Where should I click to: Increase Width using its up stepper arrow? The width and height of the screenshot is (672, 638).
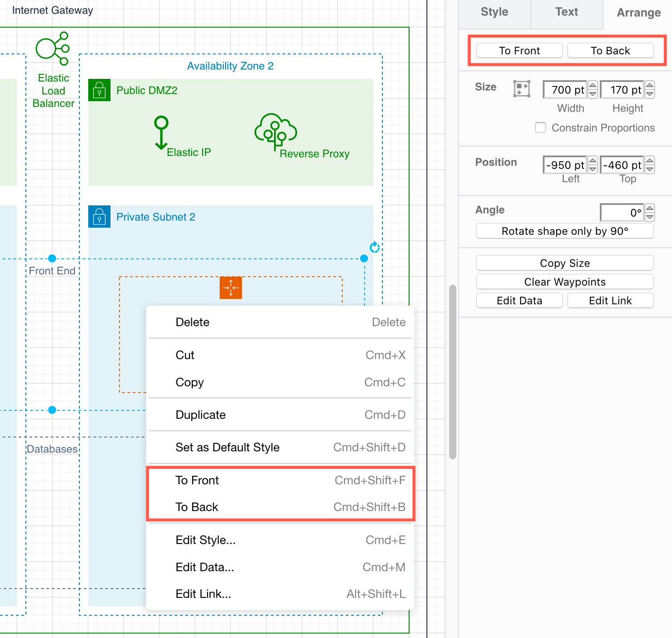[593, 86]
